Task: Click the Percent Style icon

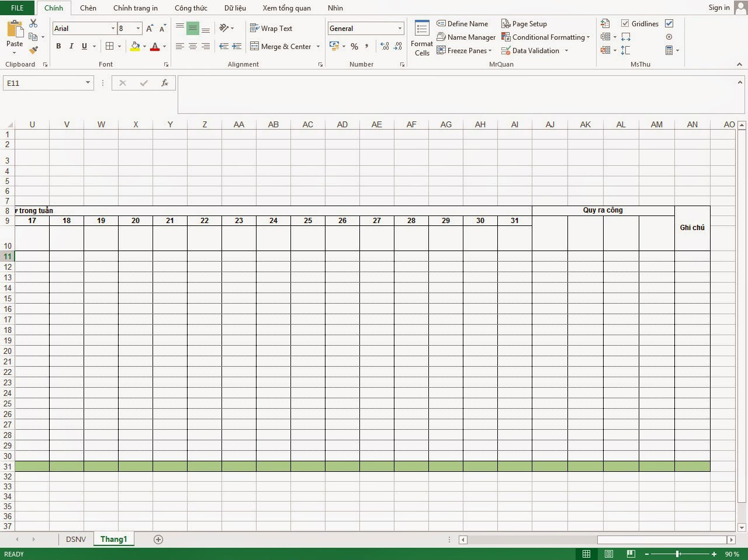Action: point(354,46)
